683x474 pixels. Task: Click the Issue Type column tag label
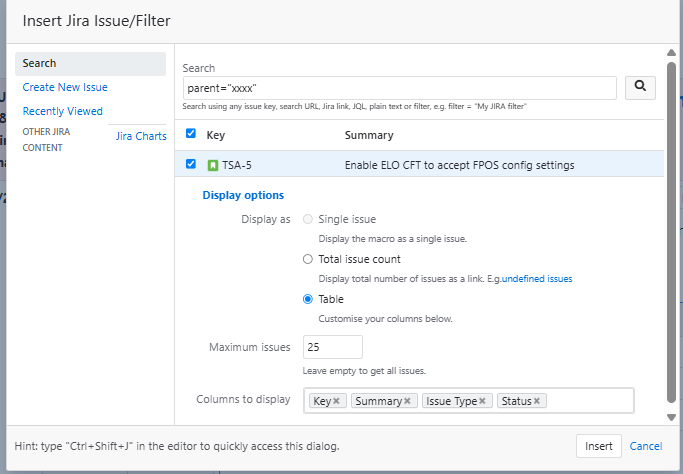[452, 401]
